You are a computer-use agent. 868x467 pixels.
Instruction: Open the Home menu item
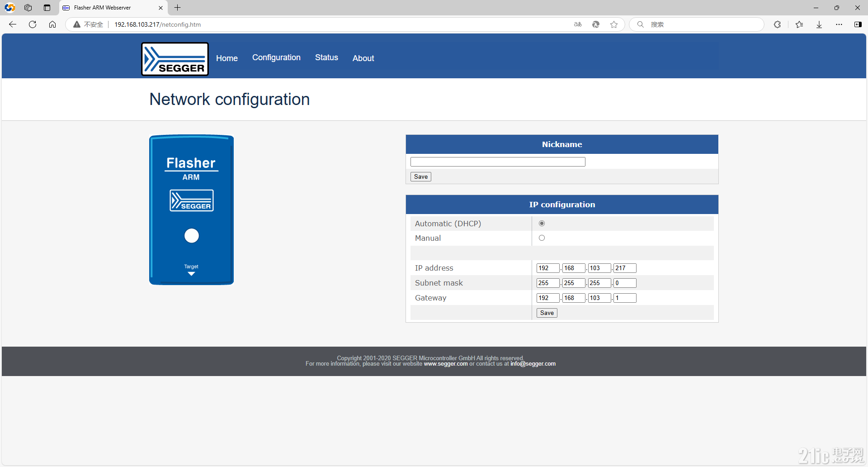(x=227, y=58)
